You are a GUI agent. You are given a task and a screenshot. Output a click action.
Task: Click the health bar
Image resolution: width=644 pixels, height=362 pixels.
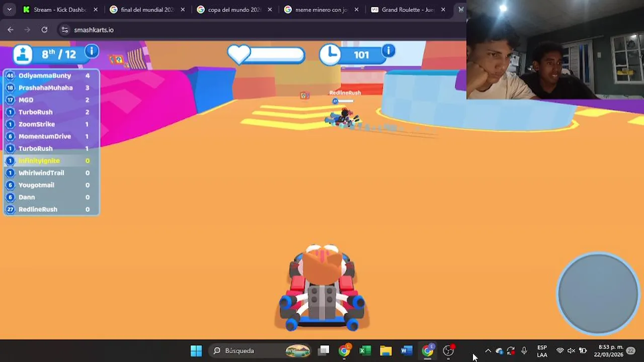point(276,55)
